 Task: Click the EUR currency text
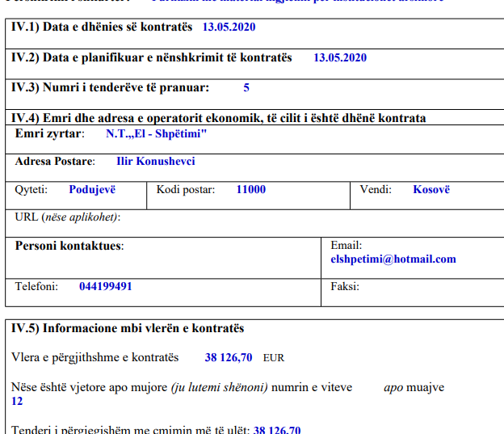click(x=274, y=358)
